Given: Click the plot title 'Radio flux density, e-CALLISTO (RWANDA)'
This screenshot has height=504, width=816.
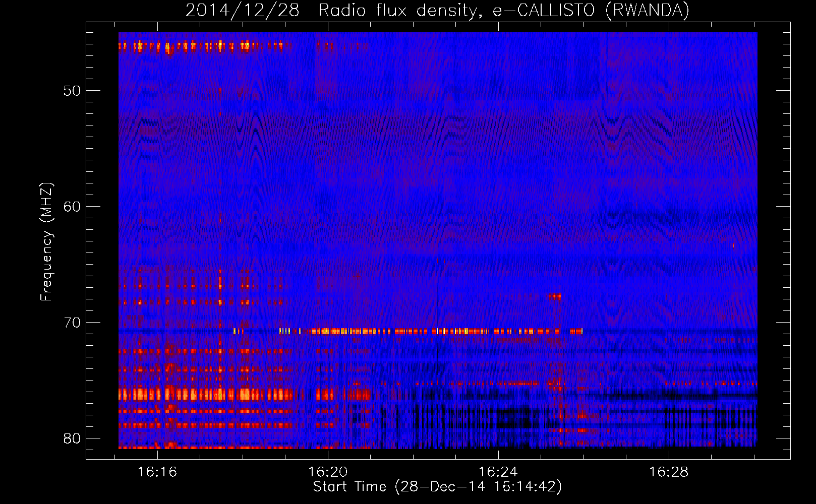Looking at the screenshot, I should tap(504, 10).
